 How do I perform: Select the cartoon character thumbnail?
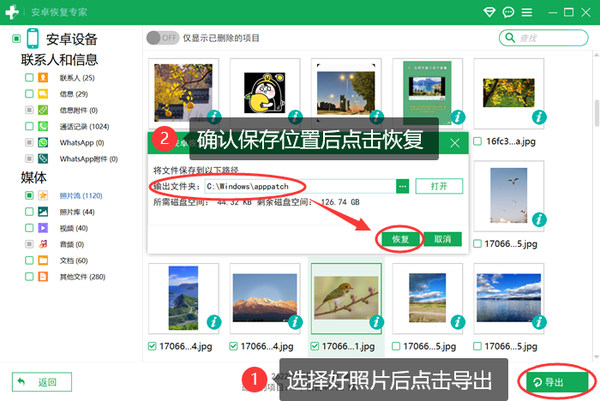tap(265, 93)
